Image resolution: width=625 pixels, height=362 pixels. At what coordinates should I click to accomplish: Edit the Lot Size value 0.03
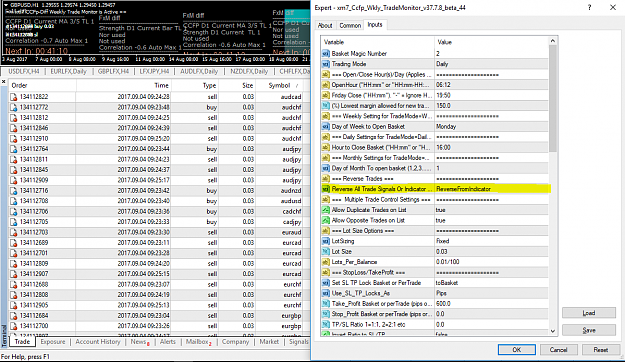[x=491, y=252]
